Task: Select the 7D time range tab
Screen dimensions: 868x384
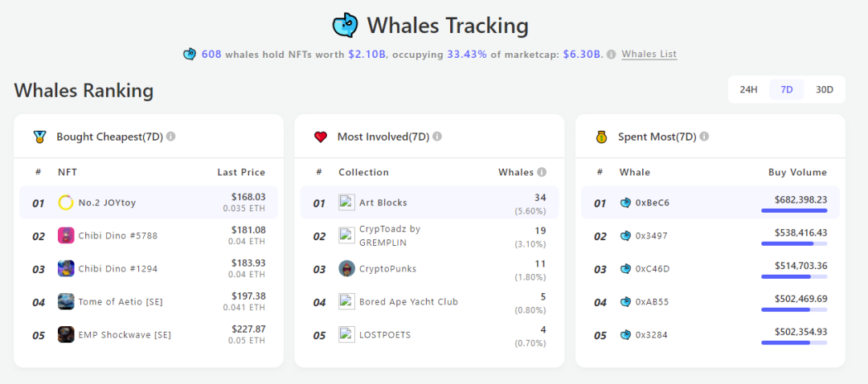Action: pyautogui.click(x=787, y=90)
